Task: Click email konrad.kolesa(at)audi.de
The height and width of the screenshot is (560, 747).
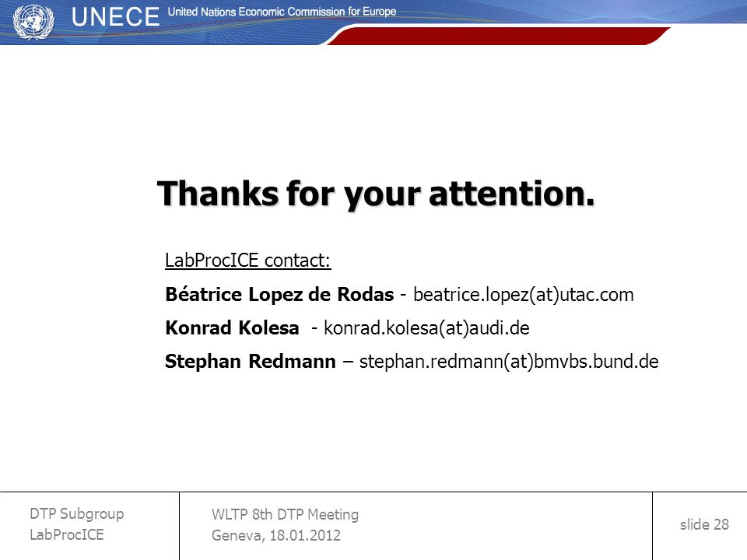Action: pos(427,328)
